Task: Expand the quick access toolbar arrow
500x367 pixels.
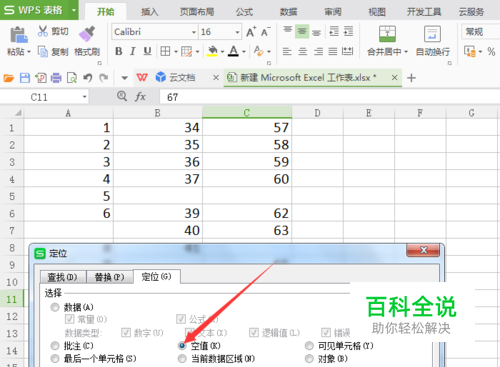Action: coord(124,78)
